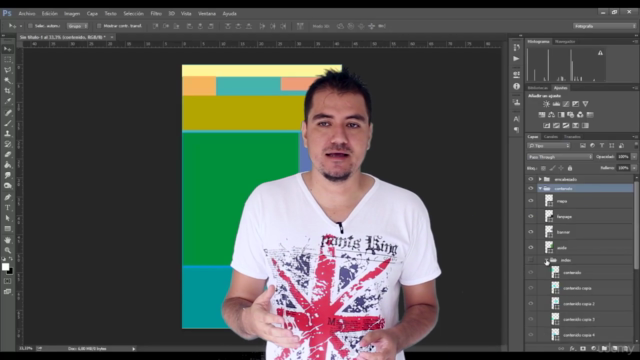Open the Fotografía workspace dropdown
This screenshot has width=640, height=360.
[604, 26]
